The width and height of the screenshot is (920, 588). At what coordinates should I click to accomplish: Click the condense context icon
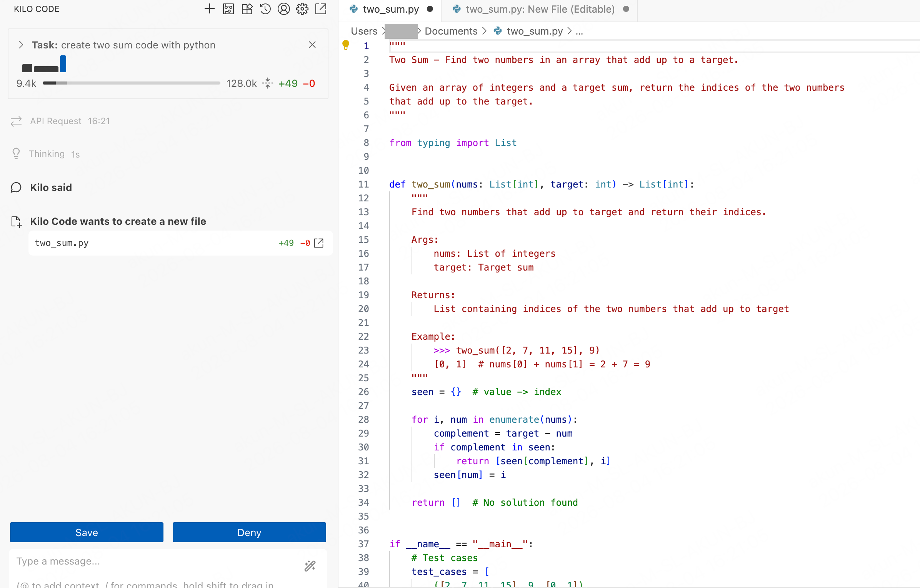[268, 83]
